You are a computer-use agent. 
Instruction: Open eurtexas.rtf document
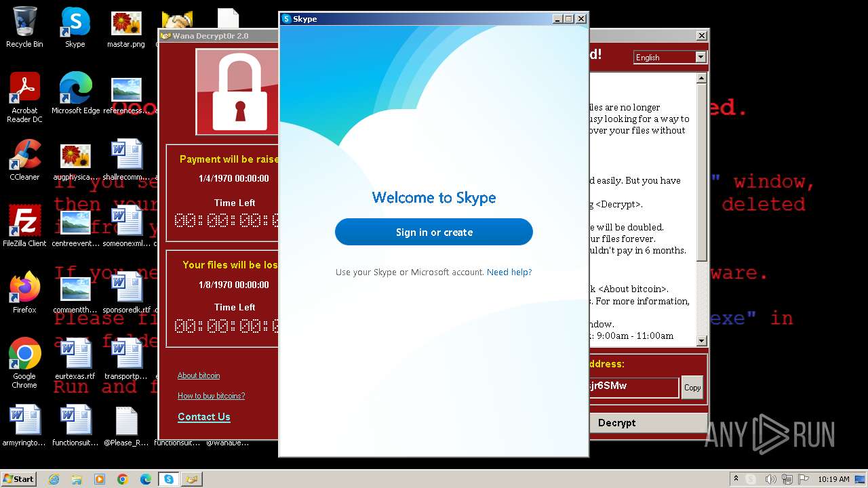[x=75, y=359]
